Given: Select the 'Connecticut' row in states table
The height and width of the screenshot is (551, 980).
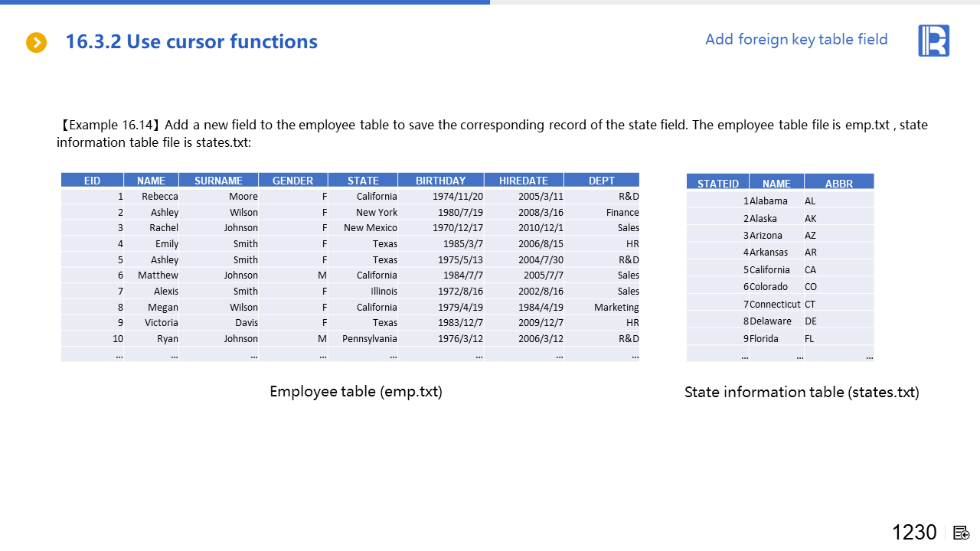Looking at the screenshot, I should tap(775, 305).
